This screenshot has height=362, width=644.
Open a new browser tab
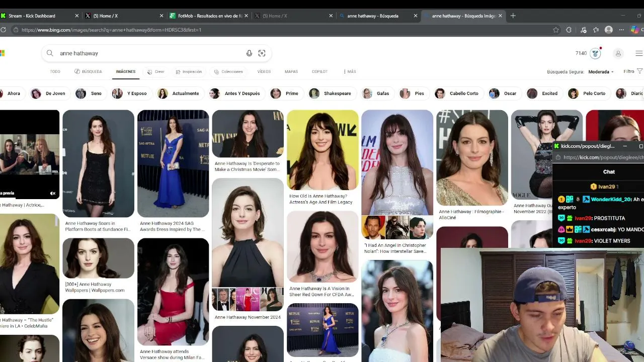point(513,16)
